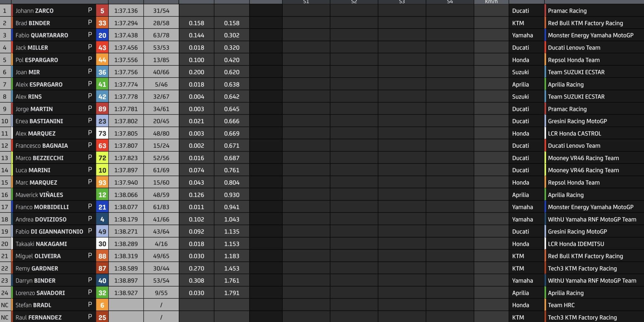Select rider number 88 badge
This screenshot has width=644, height=322.
(102, 256)
